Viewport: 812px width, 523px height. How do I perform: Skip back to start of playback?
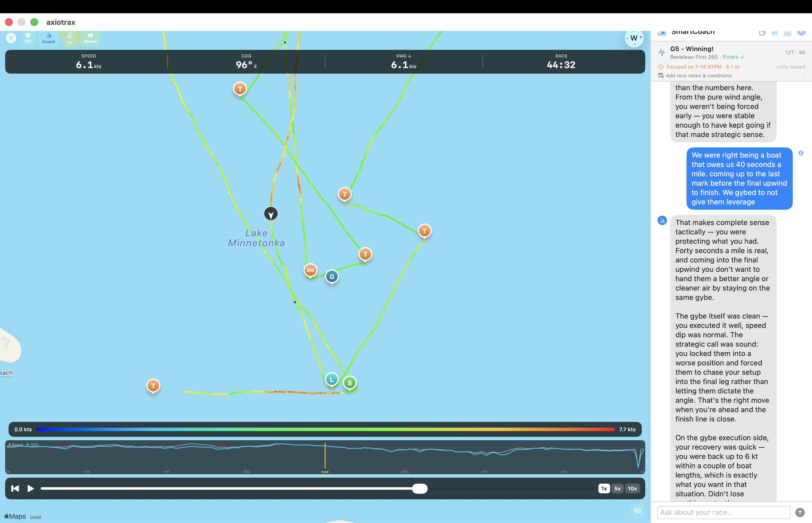tap(15, 488)
